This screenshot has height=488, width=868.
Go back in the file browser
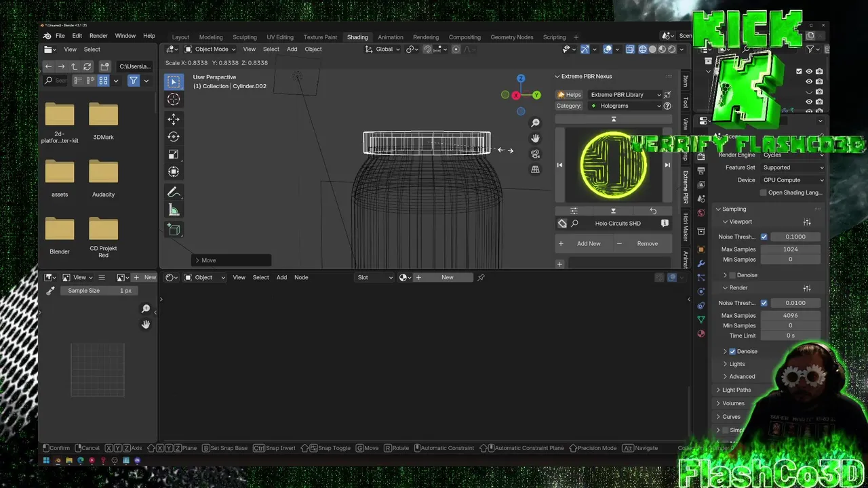tap(48, 66)
